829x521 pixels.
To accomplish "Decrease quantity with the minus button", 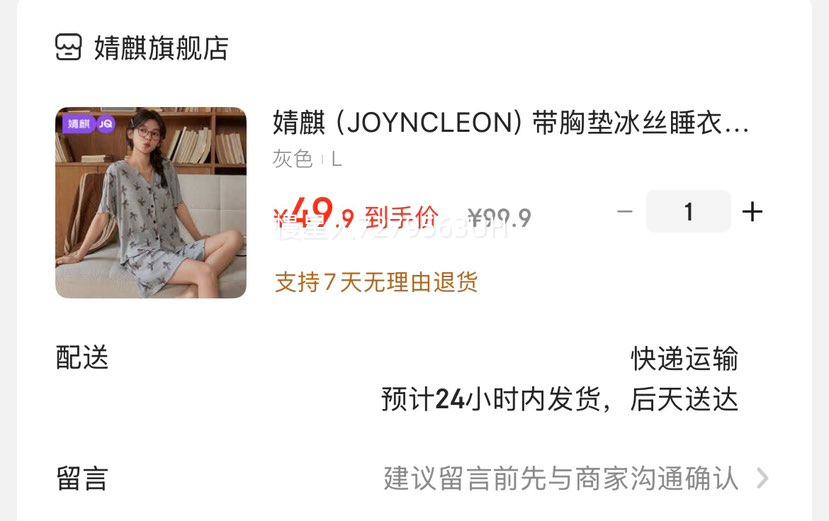I will click(625, 212).
